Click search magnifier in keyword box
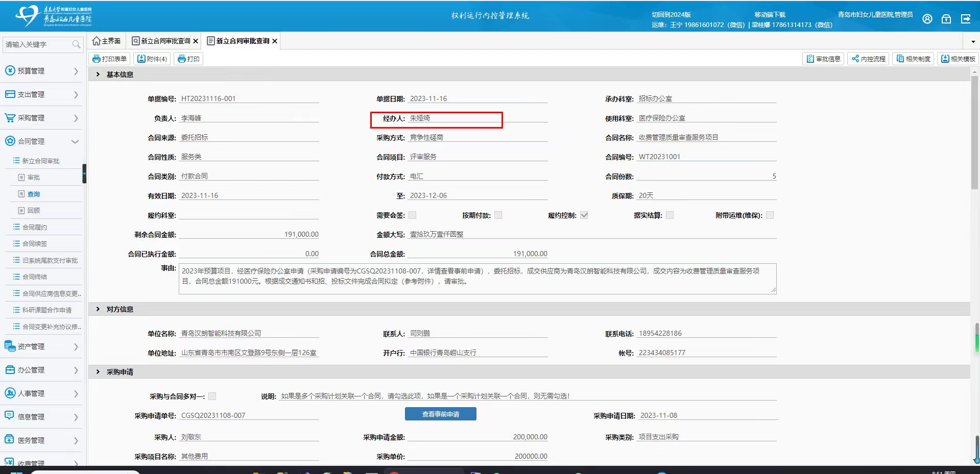Screen dimensions: 980x474 pos(76,44)
